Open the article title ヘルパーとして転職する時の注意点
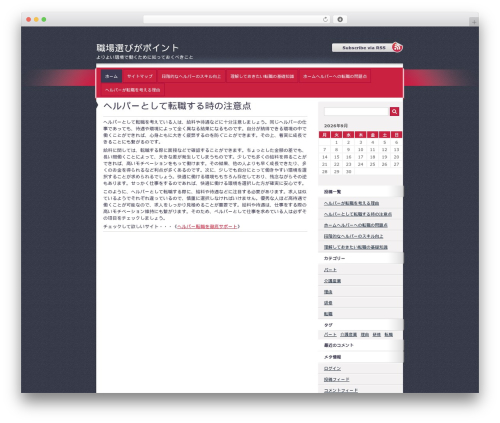 [x=177, y=106]
